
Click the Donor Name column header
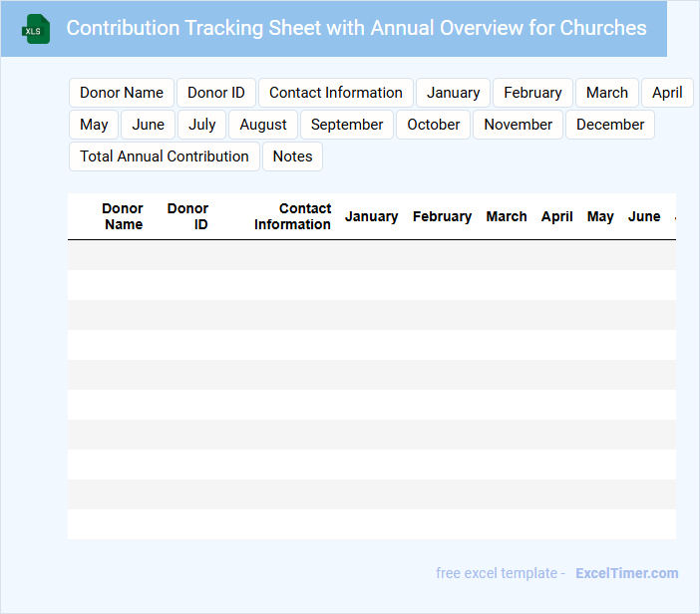coord(123,216)
